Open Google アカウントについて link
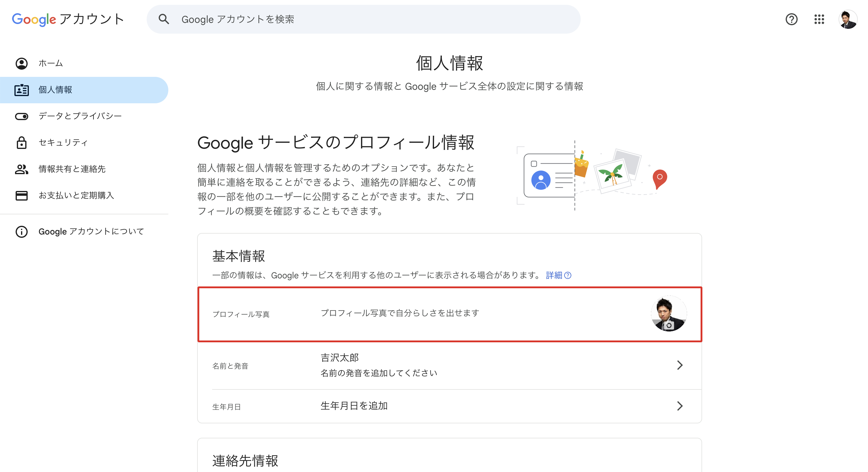Viewport: 868px width, 472px height. [84, 231]
